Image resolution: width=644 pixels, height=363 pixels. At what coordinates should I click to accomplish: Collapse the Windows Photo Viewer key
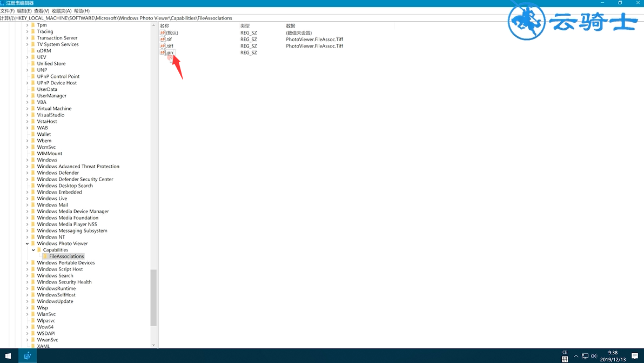click(x=28, y=243)
